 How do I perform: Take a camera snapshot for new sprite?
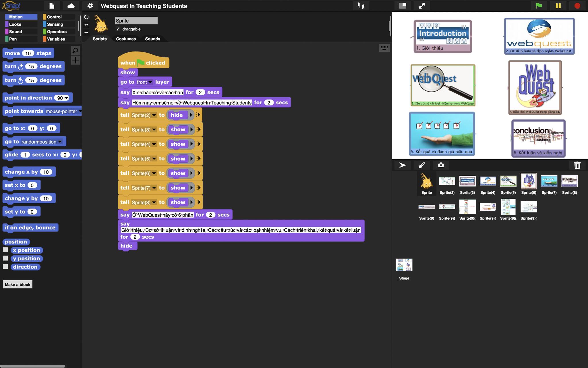coord(441,165)
